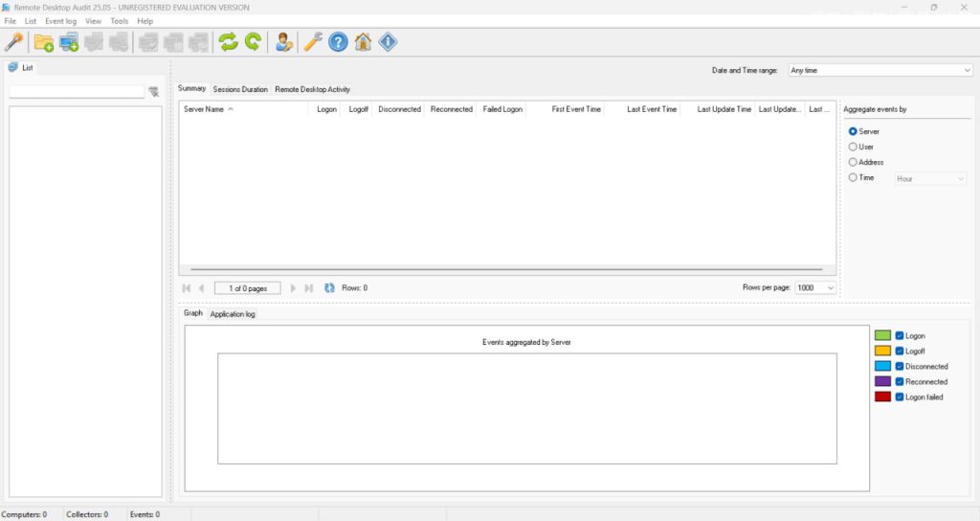Select Address aggregation radio button
980x521 pixels.
(853, 162)
